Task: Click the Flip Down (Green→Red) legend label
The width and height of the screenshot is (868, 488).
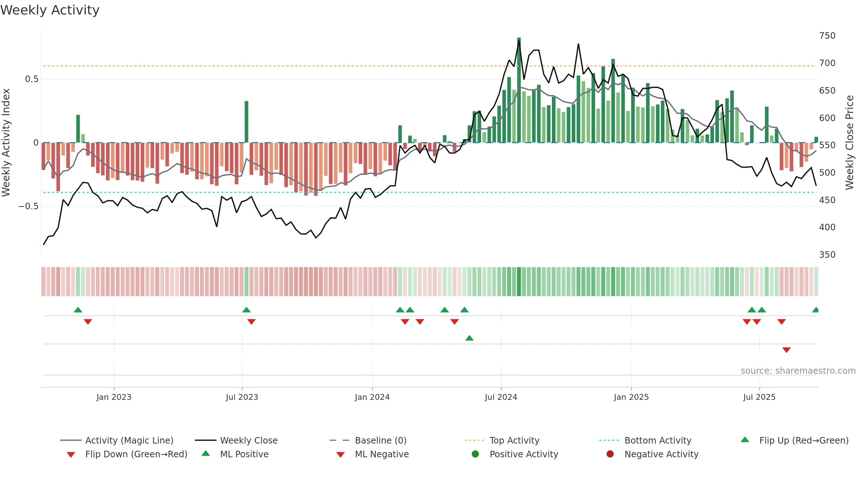Action: pos(136,454)
